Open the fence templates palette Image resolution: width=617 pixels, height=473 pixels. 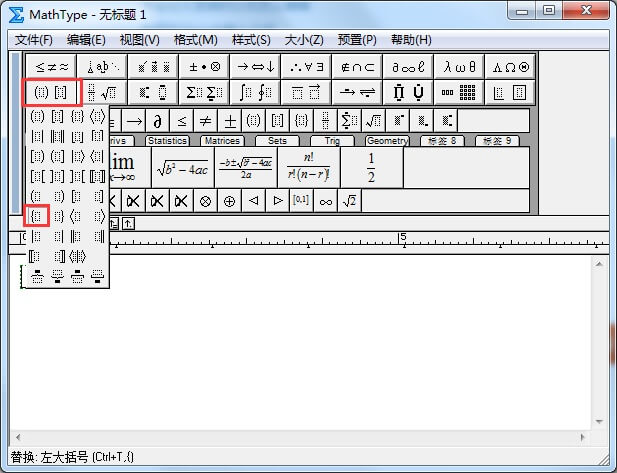[x=51, y=92]
